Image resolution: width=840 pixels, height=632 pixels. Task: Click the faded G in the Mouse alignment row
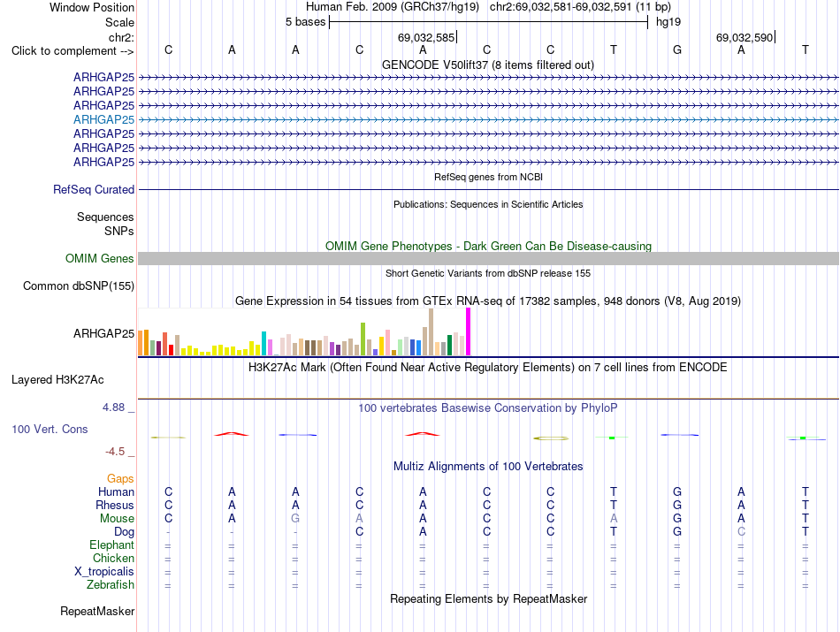click(x=295, y=519)
